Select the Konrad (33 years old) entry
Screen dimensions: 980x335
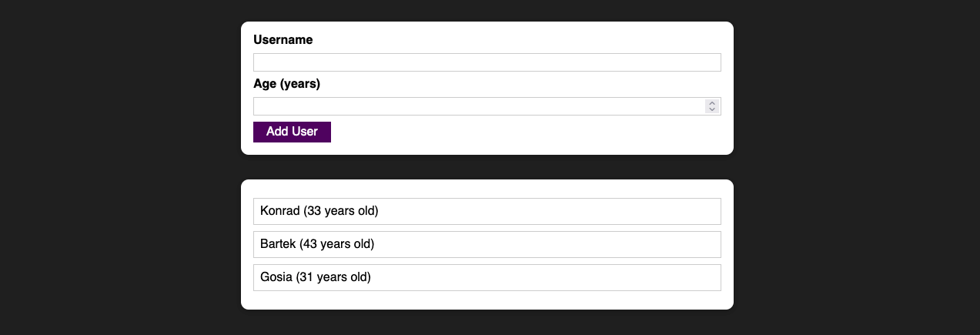487,211
